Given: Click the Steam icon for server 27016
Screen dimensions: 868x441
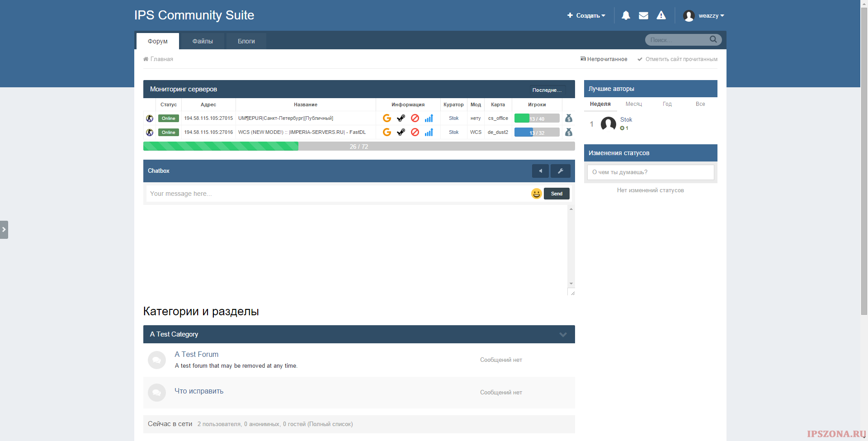Looking at the screenshot, I should point(401,132).
